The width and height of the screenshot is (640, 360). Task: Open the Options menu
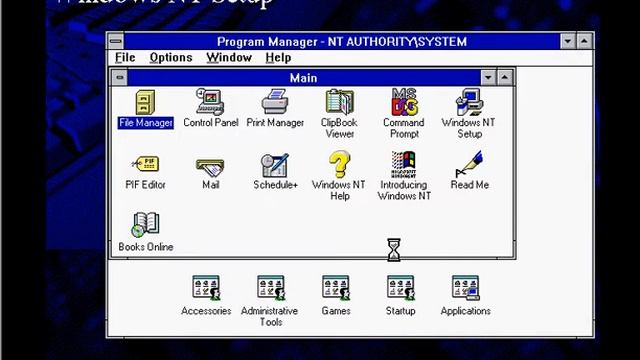[171, 58]
